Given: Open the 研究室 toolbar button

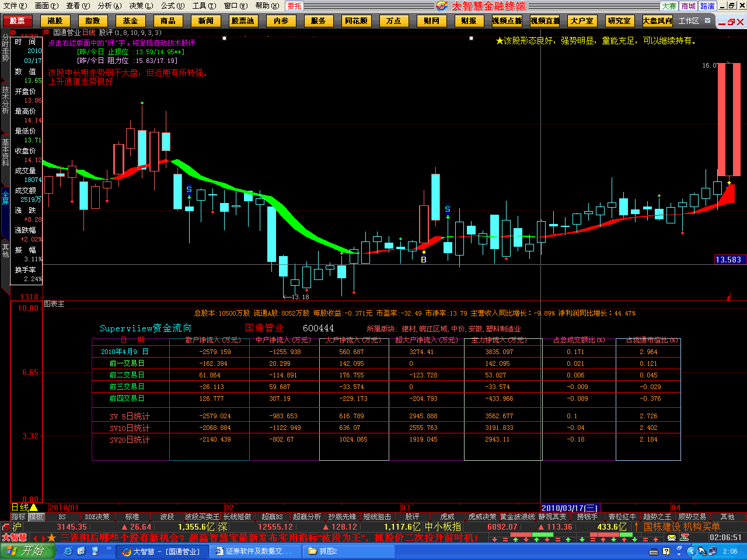Looking at the screenshot, I should [619, 21].
